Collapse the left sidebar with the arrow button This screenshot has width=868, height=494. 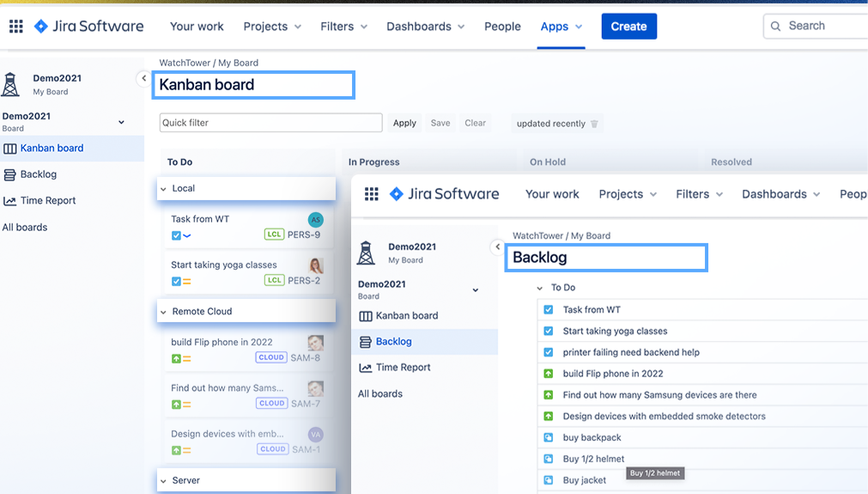click(143, 78)
